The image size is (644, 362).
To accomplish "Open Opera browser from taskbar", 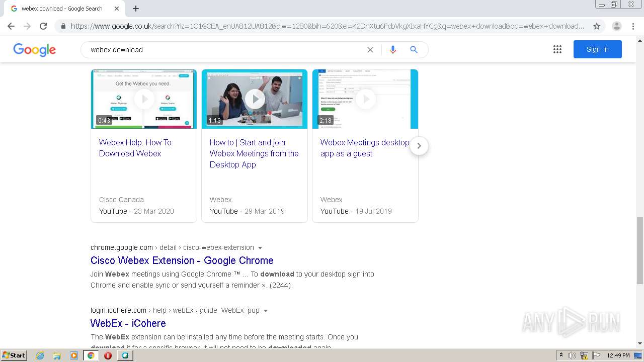I will (108, 355).
